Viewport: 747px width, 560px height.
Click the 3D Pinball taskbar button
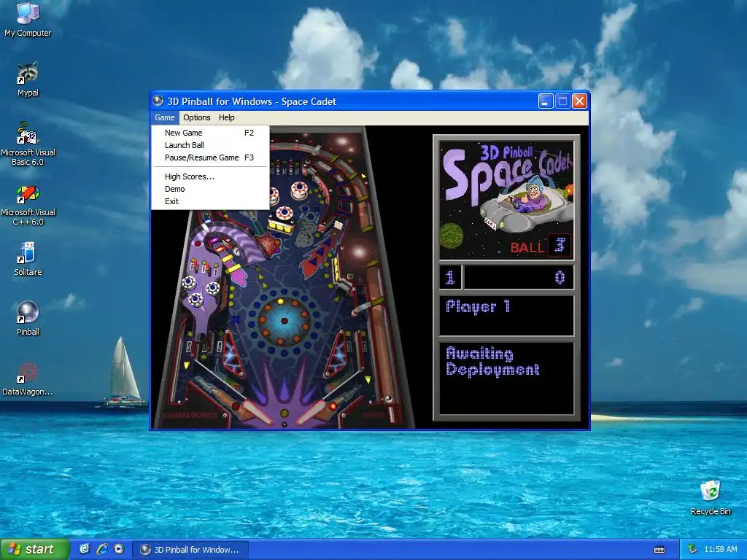pos(190,550)
